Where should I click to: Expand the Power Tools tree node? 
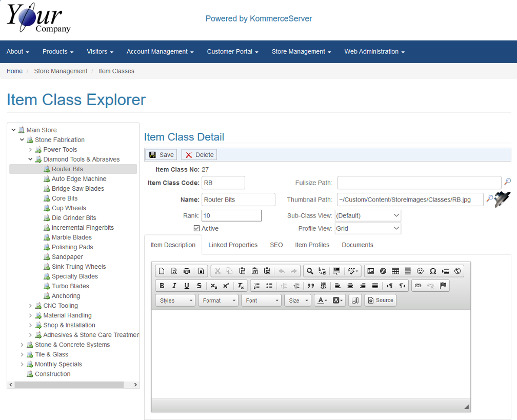pyautogui.click(x=31, y=150)
